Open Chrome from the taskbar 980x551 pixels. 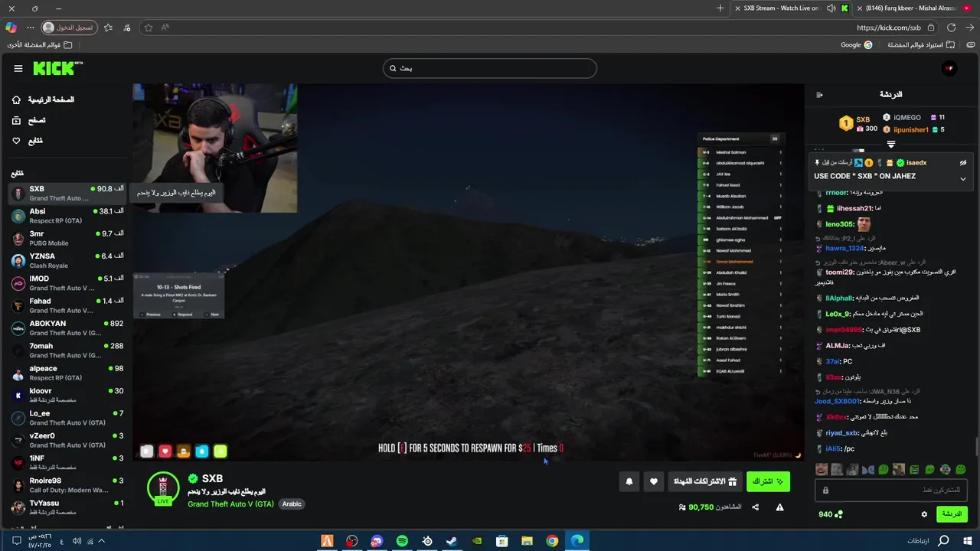coord(552,541)
